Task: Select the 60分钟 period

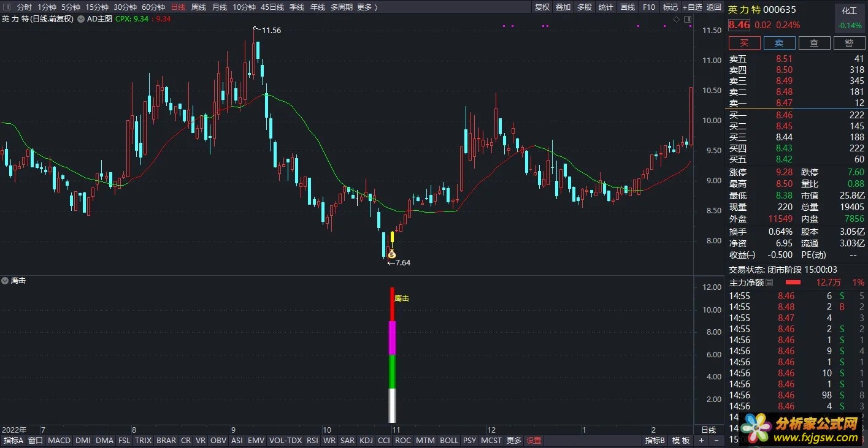Action: tap(153, 7)
